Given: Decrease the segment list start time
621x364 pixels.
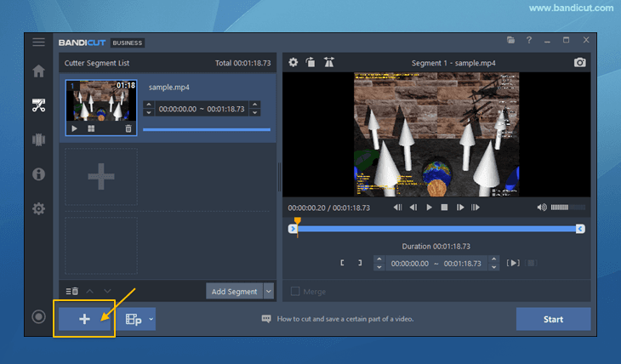Looking at the screenshot, I should pos(149,112).
